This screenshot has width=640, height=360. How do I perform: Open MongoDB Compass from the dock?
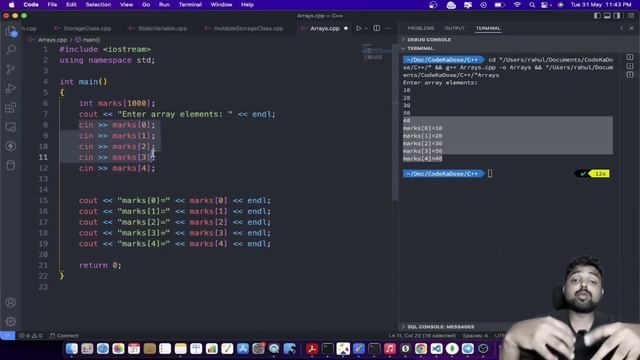click(452, 349)
